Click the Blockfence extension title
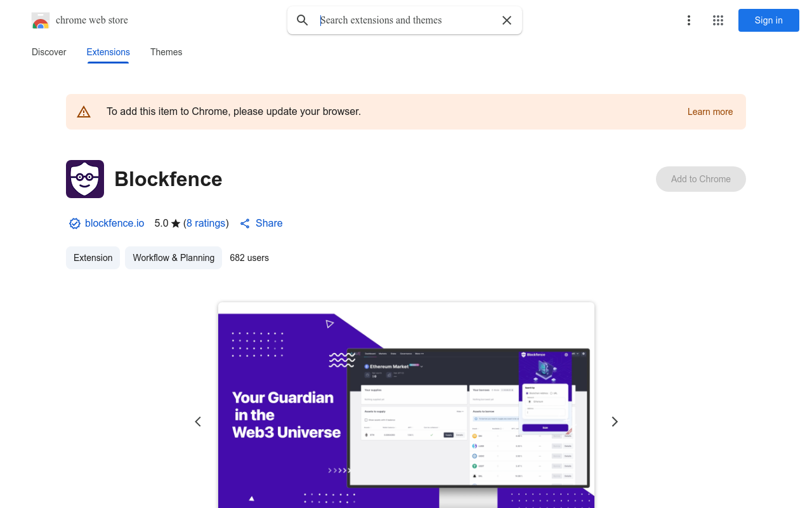Image resolution: width=812 pixels, height=508 pixels. coord(168,179)
